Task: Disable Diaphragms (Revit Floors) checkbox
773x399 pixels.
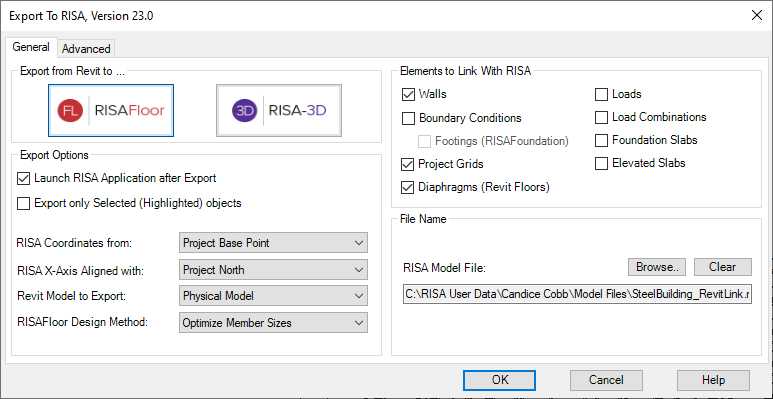Action: (408, 187)
